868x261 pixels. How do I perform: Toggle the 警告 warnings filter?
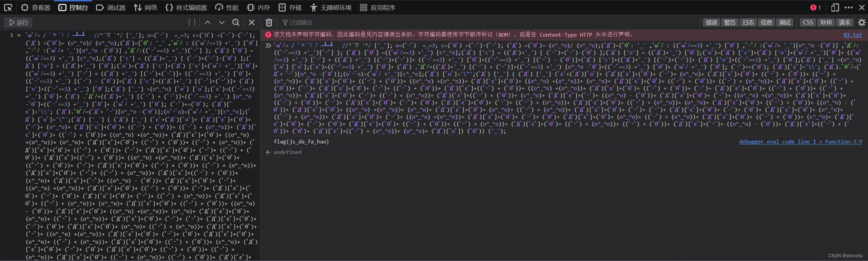[x=730, y=22]
